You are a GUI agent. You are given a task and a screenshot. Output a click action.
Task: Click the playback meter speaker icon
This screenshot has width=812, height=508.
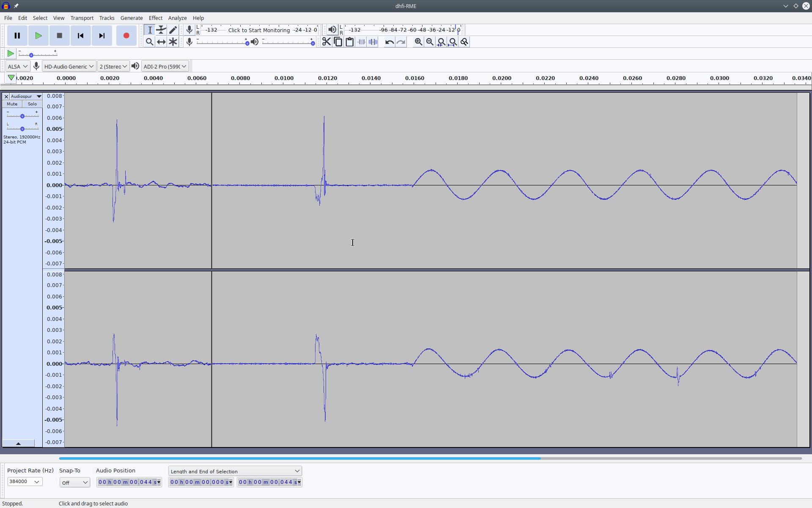332,30
